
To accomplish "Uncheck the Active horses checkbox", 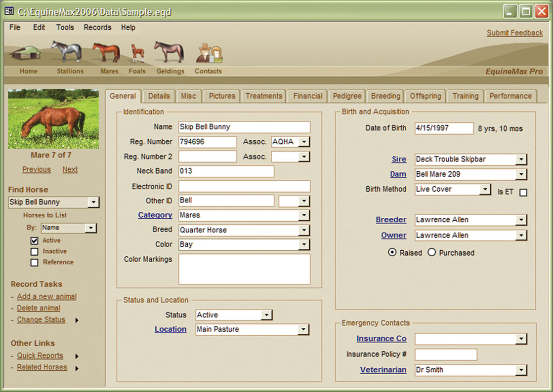I will [x=34, y=240].
